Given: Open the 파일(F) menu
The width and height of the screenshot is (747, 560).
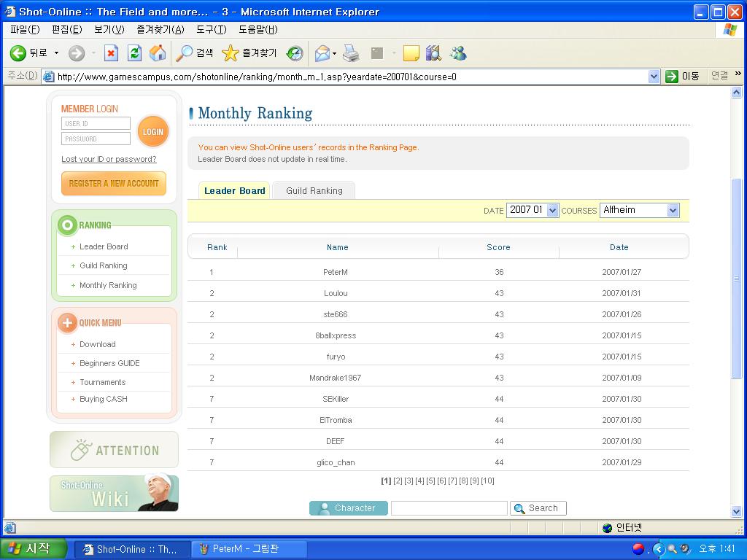Looking at the screenshot, I should tap(25, 29).
